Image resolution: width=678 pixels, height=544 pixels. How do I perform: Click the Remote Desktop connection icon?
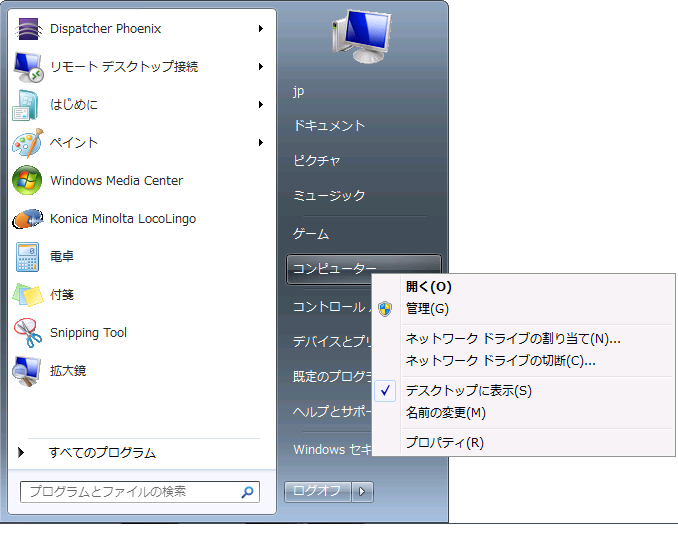point(28,67)
